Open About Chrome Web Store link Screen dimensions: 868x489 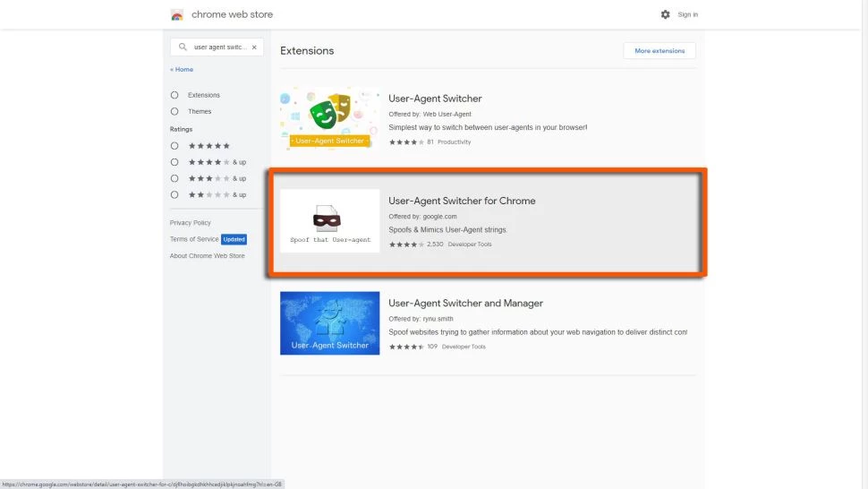click(207, 256)
